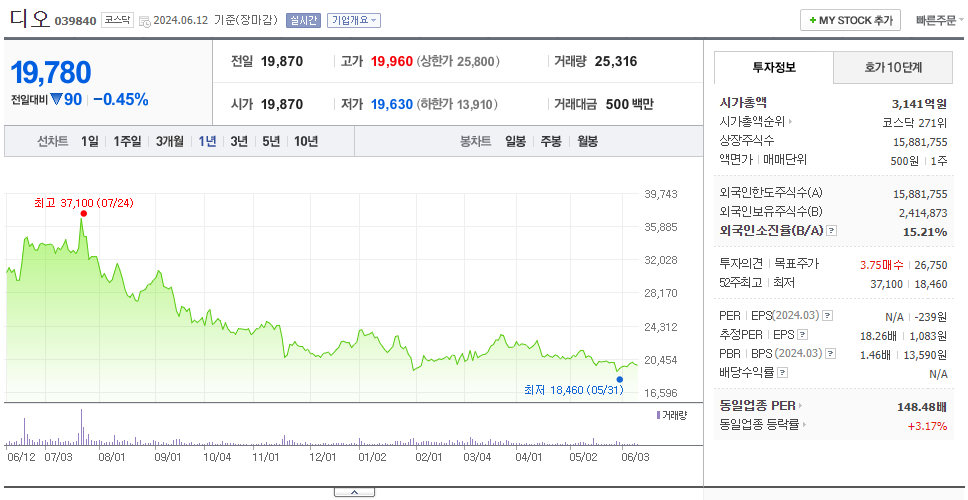Viewport: 968px width, 500px height.
Task: Open the 시가총액순위 link
Action: (752, 122)
